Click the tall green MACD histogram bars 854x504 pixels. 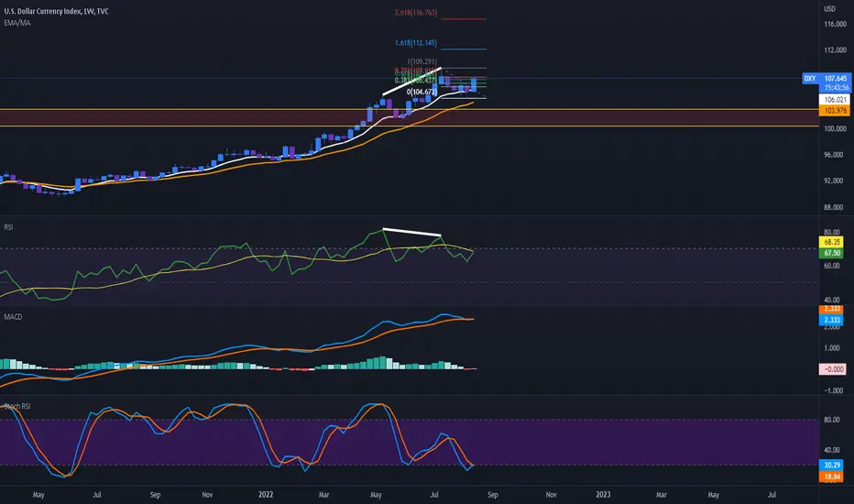click(382, 363)
